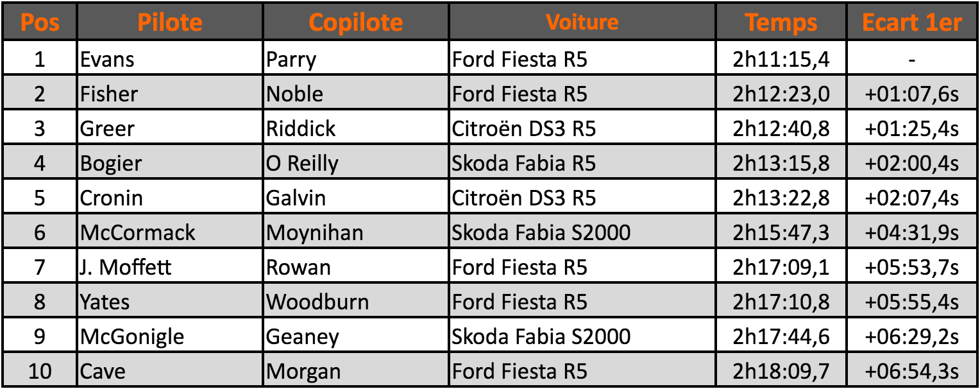Select the gap value +06:54,3s
The width and height of the screenshot is (980, 389).
point(911,371)
